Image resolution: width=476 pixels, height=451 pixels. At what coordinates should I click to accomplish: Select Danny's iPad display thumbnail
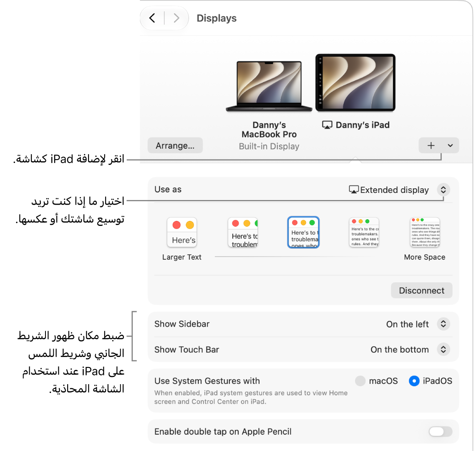[355, 83]
